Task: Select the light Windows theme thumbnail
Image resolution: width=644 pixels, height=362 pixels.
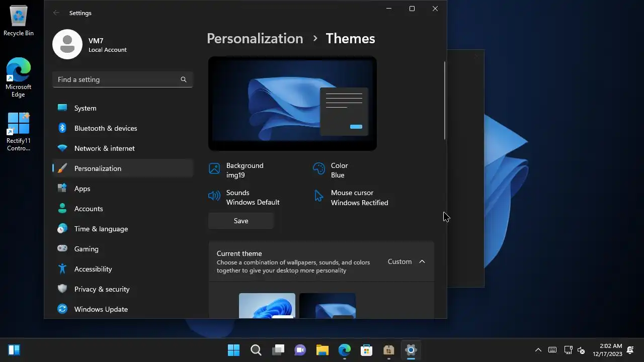Action: pyautogui.click(x=267, y=306)
